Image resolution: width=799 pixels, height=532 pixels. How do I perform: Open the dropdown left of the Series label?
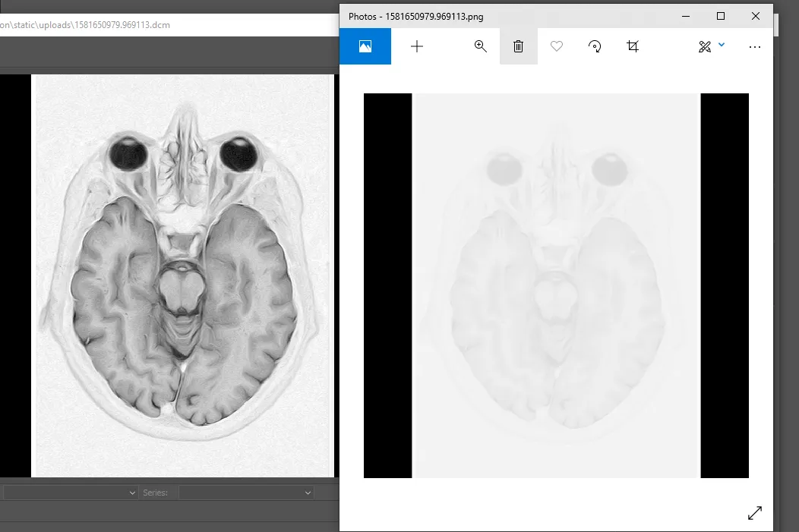pyautogui.click(x=71, y=493)
